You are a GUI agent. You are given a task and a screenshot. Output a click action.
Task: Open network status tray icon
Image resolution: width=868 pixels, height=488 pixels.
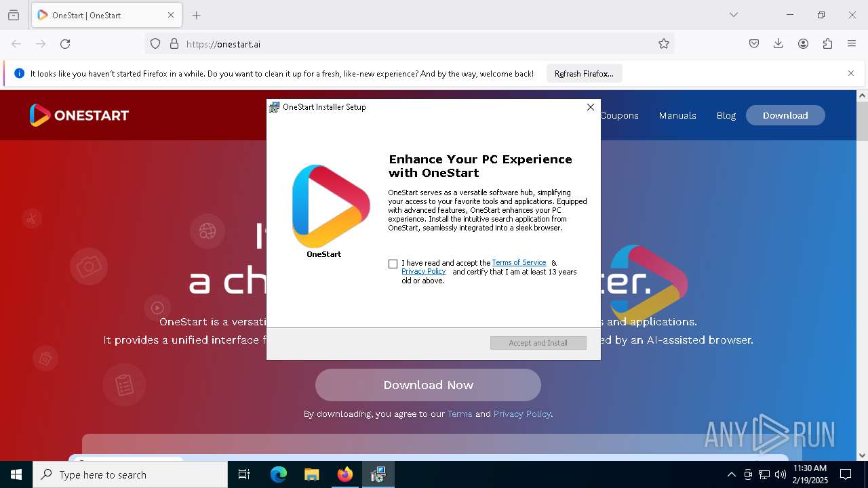(x=764, y=474)
